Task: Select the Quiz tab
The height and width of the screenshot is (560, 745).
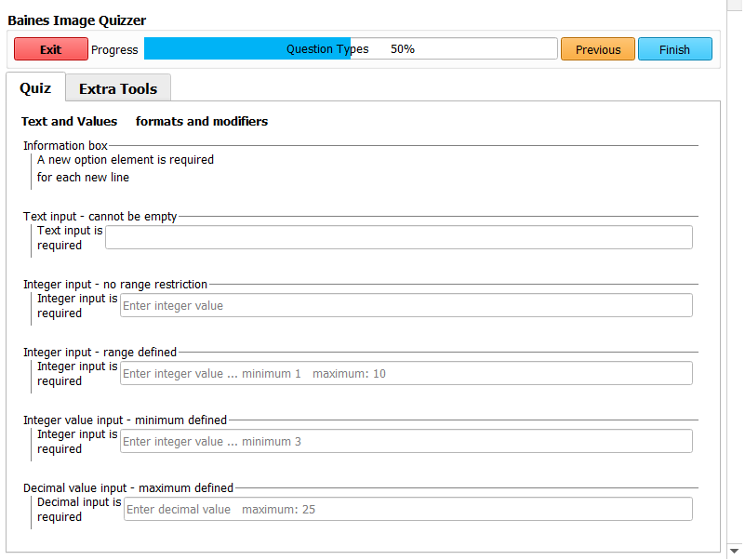Action: pyautogui.click(x=35, y=87)
